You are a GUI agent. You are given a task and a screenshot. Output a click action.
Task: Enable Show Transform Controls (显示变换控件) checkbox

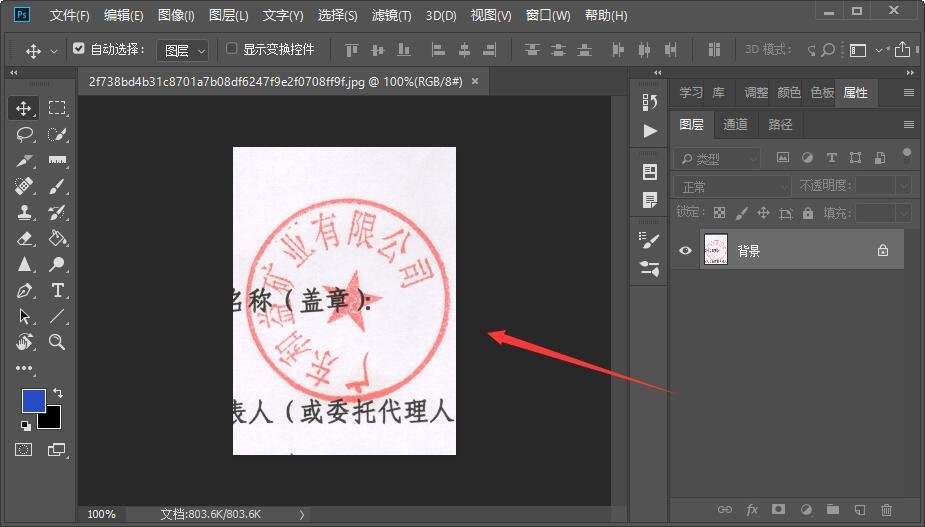[x=232, y=48]
